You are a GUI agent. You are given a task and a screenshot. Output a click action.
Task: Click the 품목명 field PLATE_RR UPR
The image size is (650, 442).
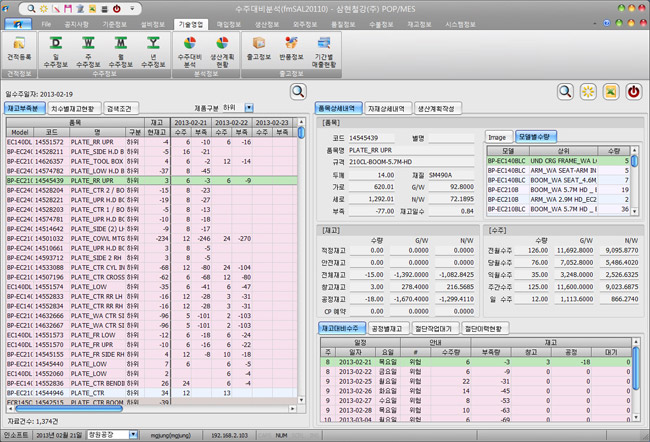pos(411,150)
